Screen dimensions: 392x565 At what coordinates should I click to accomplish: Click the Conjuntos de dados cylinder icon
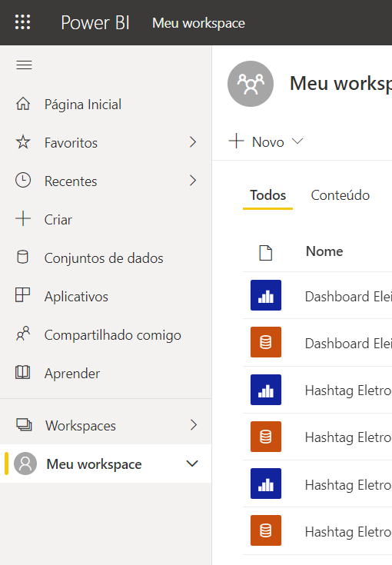23,258
